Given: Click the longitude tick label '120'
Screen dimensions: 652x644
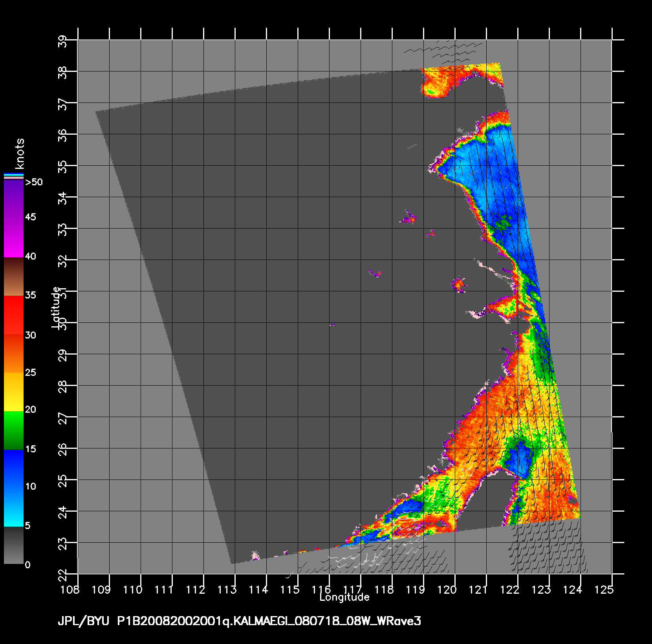Looking at the screenshot, I should [447, 589].
